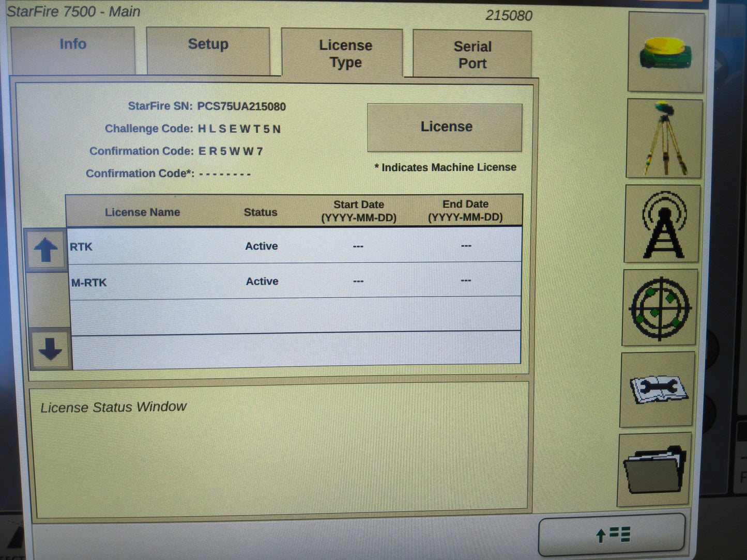
Task: Open the menu list button at bottom
Action: click(612, 535)
